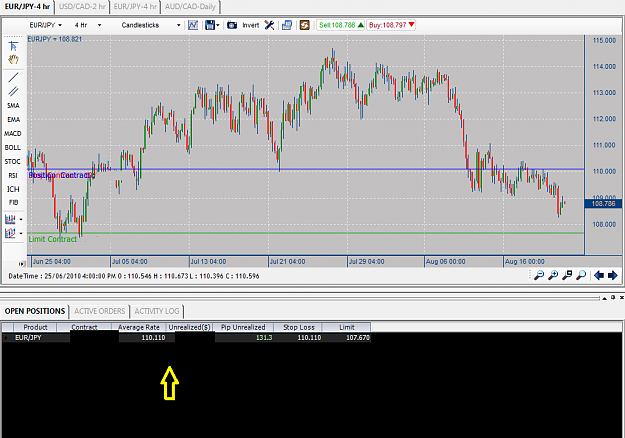Click Buy 108.797 price button
The height and width of the screenshot is (438, 625).
[391, 25]
